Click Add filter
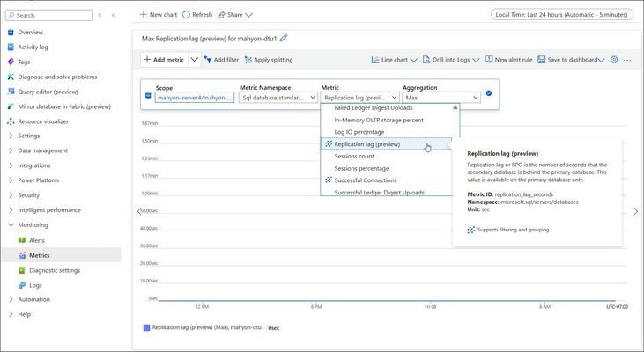 pos(221,60)
